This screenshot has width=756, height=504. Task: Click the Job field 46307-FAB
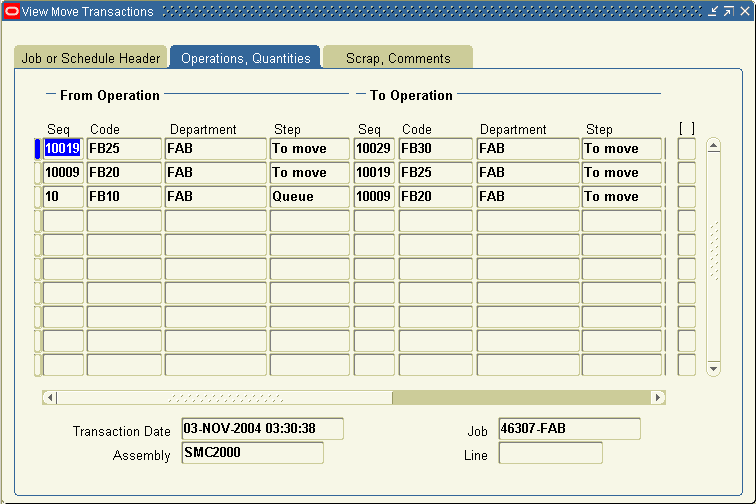pos(569,429)
